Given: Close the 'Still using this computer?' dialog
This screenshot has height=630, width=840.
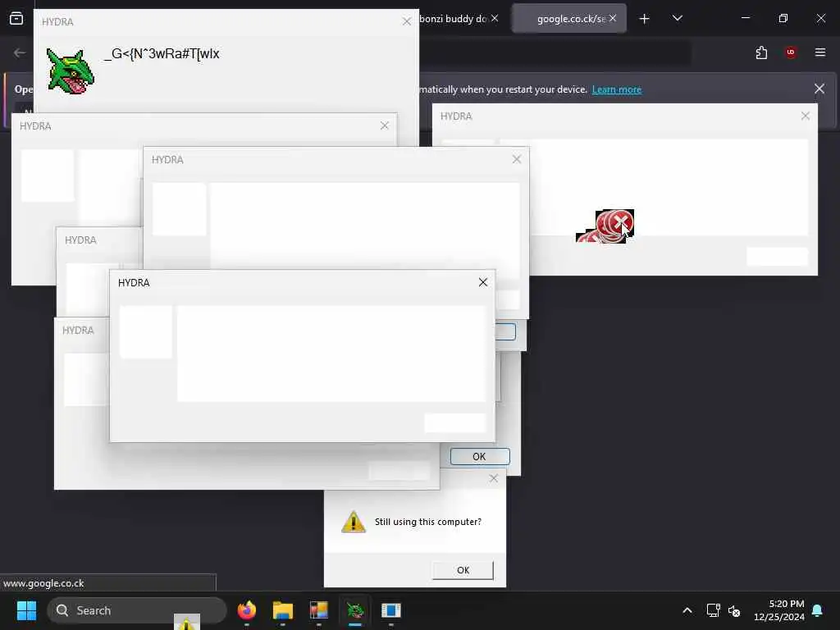Looking at the screenshot, I should pyautogui.click(x=493, y=478).
